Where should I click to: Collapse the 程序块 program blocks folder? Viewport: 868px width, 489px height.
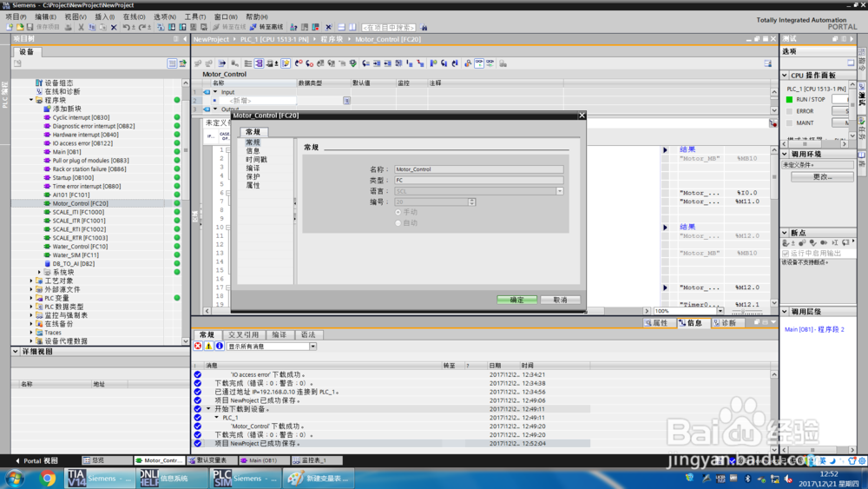coord(31,100)
